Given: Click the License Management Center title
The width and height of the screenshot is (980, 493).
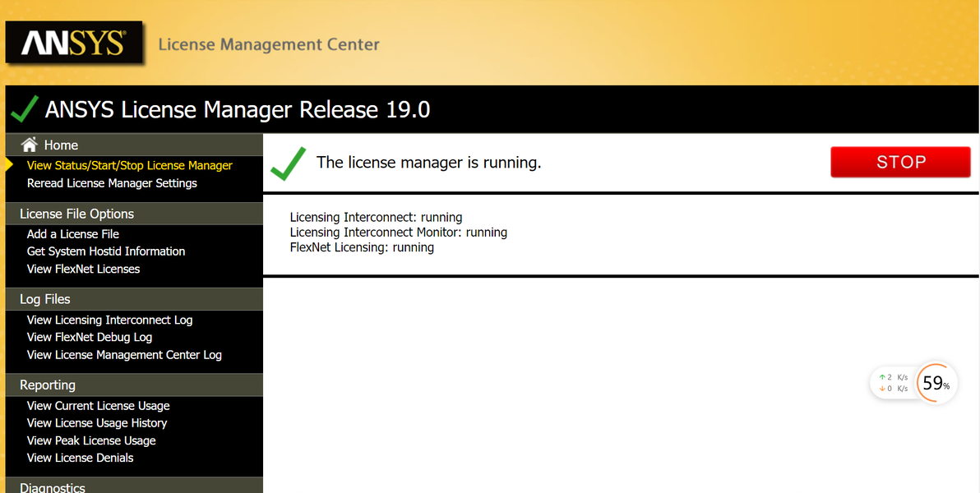Looking at the screenshot, I should point(269,45).
